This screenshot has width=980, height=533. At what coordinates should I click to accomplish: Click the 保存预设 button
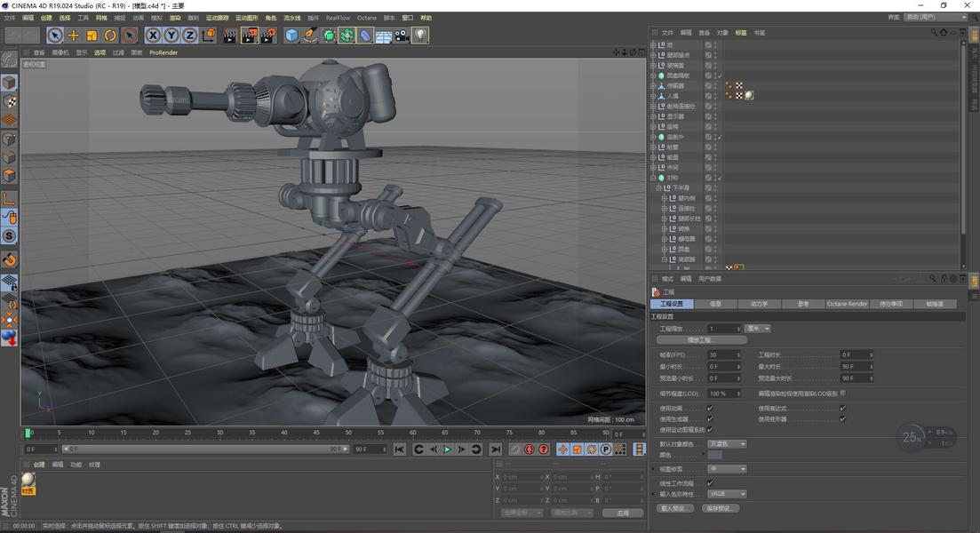click(720, 509)
